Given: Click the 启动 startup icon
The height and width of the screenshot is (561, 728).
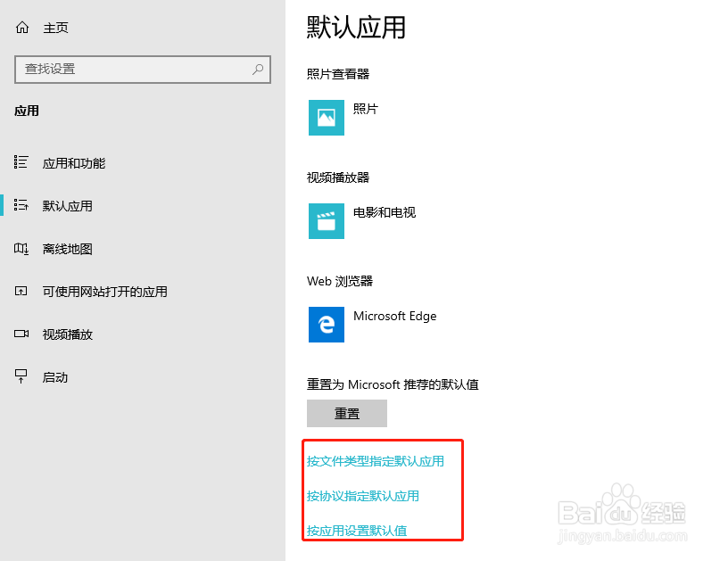Looking at the screenshot, I should 21,376.
